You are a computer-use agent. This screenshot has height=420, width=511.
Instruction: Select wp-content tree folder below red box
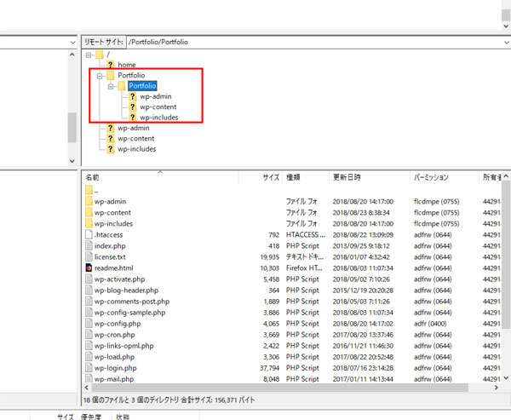point(136,139)
